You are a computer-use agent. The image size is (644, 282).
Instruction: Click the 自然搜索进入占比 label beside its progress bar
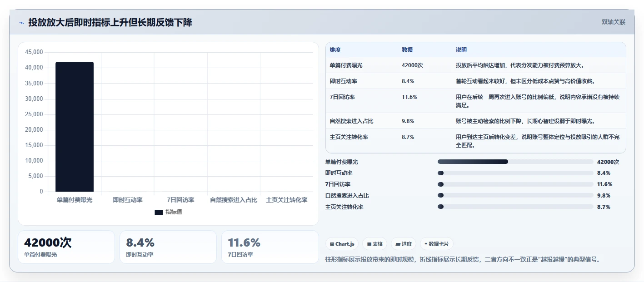[347, 195]
